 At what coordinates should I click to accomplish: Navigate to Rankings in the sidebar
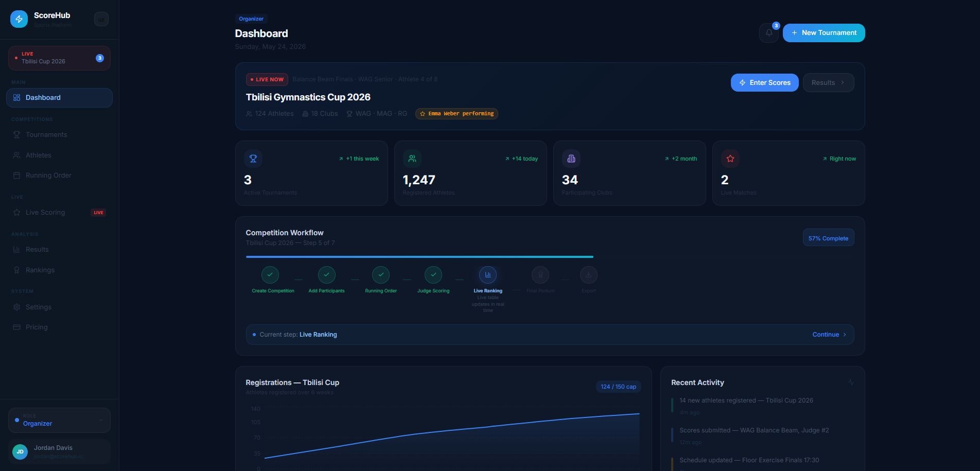coord(59,270)
